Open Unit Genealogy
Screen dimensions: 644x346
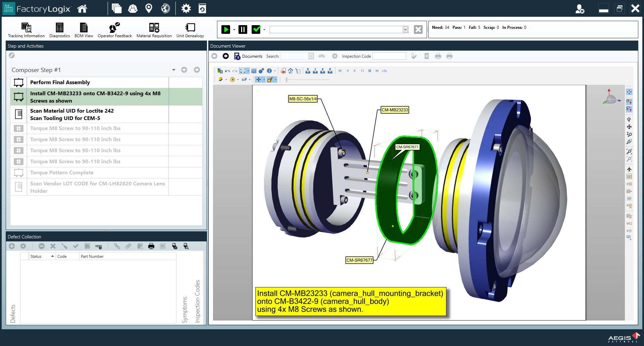191,30
